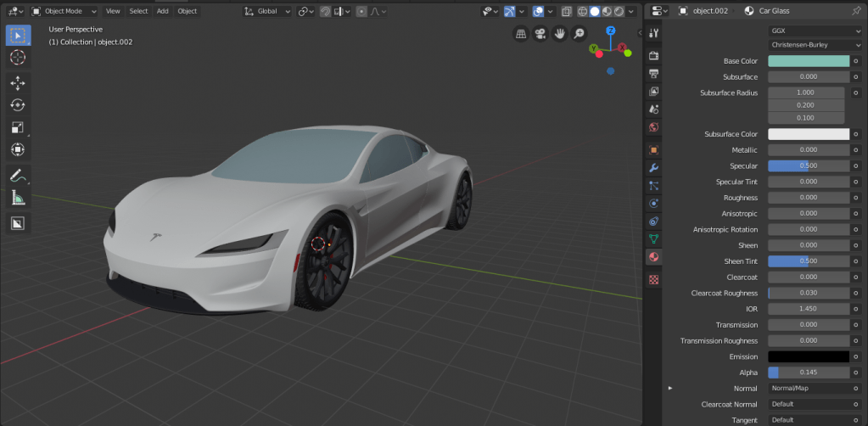Click the camera view icon in viewport
The width and height of the screenshot is (868, 426).
click(x=540, y=34)
